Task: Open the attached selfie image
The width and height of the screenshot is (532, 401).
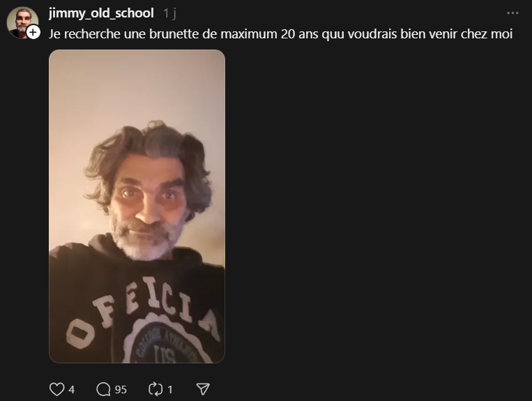Action: pyautogui.click(x=137, y=206)
